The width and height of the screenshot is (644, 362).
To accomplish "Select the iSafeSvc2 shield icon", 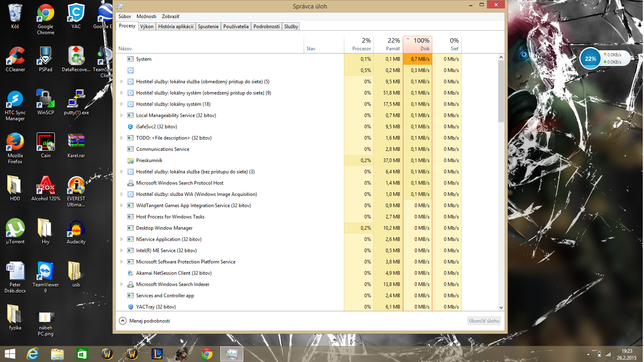I will click(131, 127).
